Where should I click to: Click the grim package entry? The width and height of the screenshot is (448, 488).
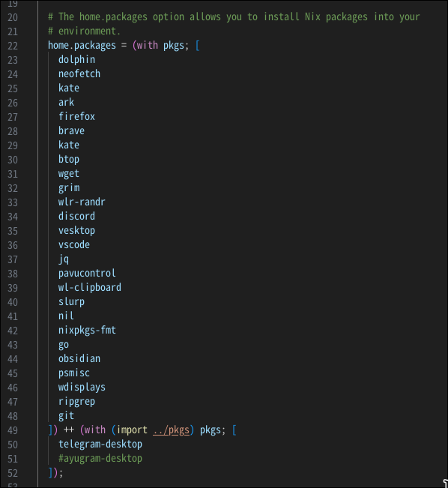point(69,187)
